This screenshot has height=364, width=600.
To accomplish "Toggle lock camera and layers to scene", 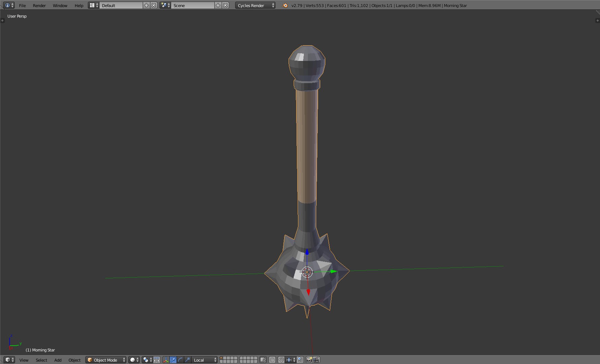I will point(263,360).
